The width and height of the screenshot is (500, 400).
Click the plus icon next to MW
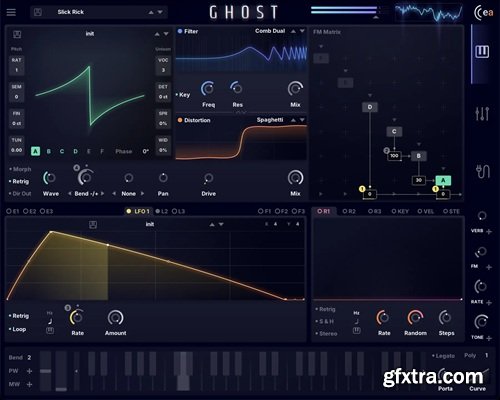click(29, 384)
